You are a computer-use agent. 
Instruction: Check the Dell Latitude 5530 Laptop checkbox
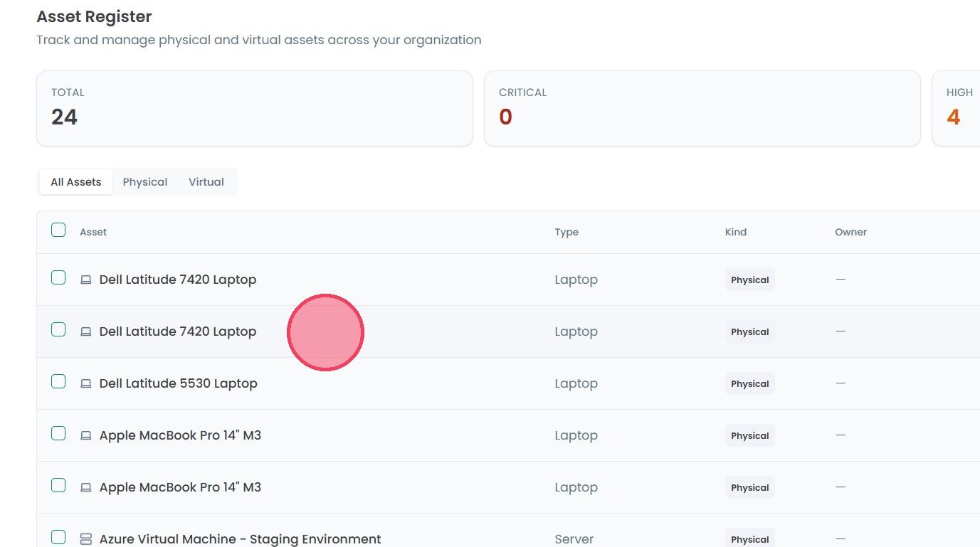pos(58,381)
